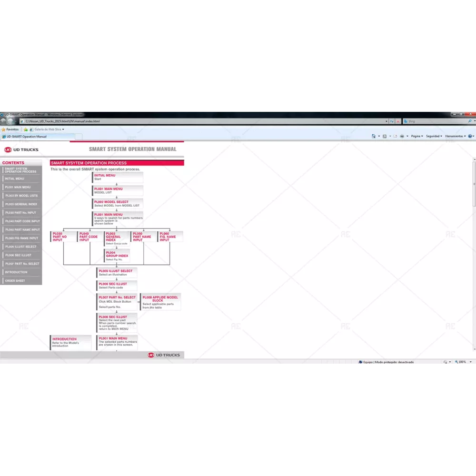Click the Read Mail envelope icon
The width and height of the screenshot is (476, 476).
[x=395, y=136]
